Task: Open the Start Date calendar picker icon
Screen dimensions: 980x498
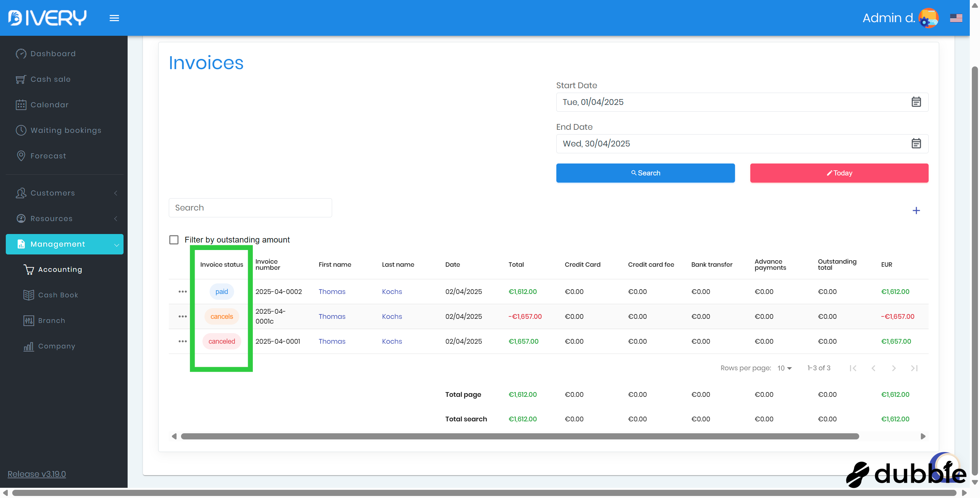Action: point(916,102)
